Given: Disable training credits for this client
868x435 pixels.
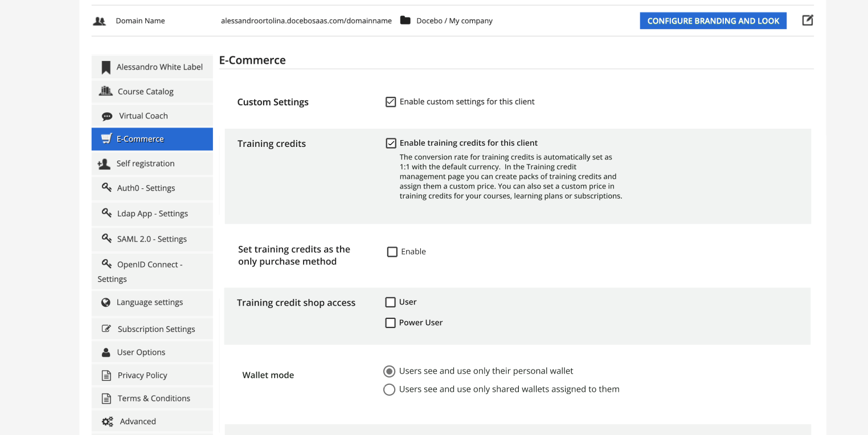Looking at the screenshot, I should (391, 143).
